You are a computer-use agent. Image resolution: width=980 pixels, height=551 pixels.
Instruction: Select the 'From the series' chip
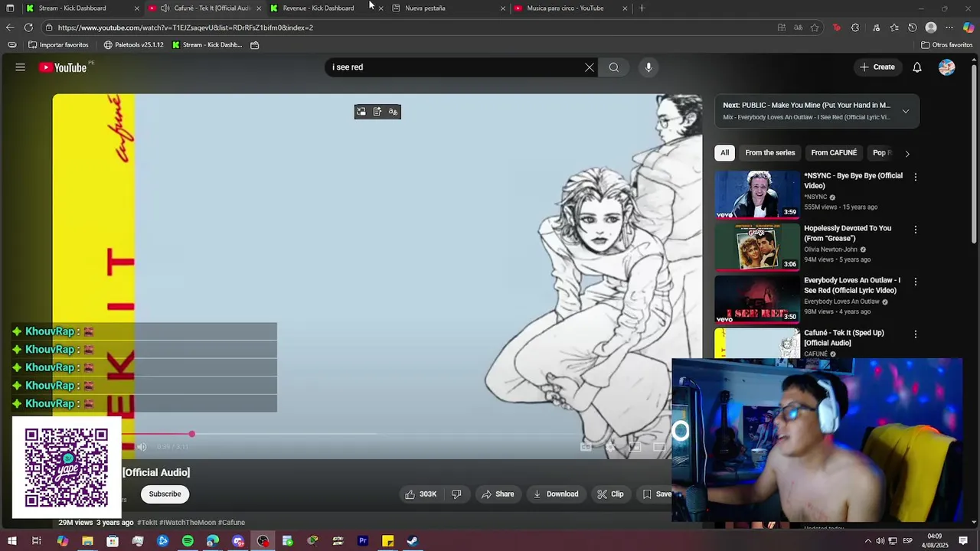770,153
